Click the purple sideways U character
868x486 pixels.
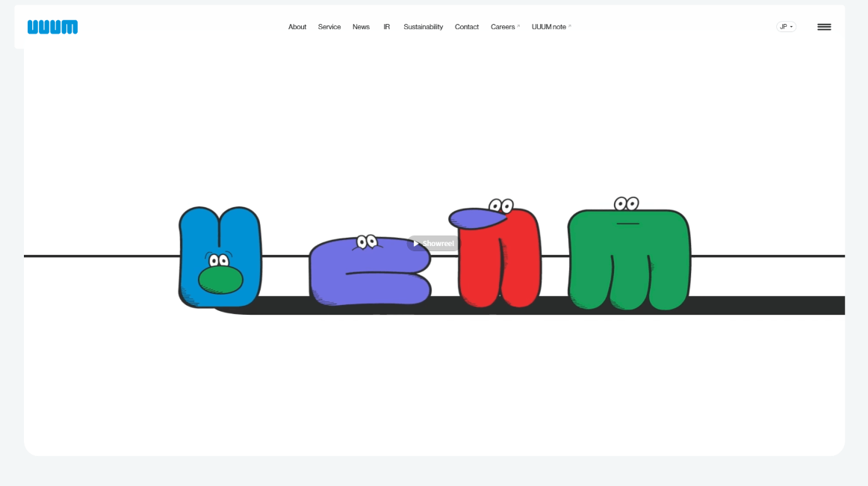(370, 271)
